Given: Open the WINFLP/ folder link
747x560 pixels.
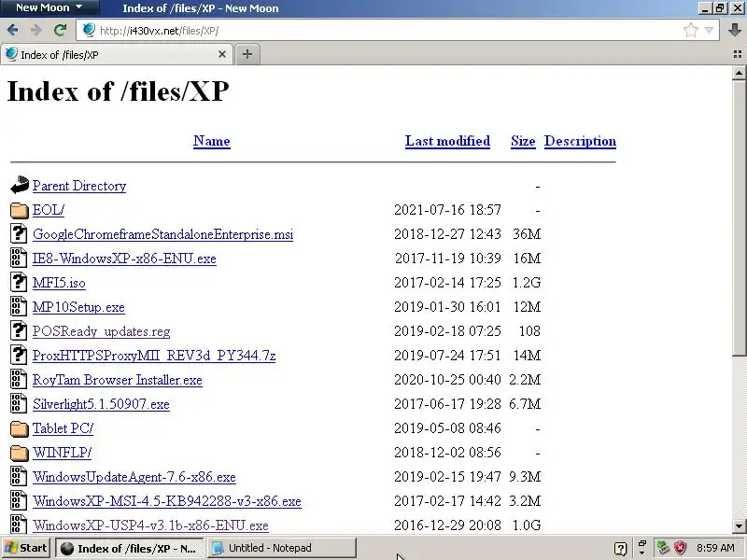Looking at the screenshot, I should tap(62, 453).
